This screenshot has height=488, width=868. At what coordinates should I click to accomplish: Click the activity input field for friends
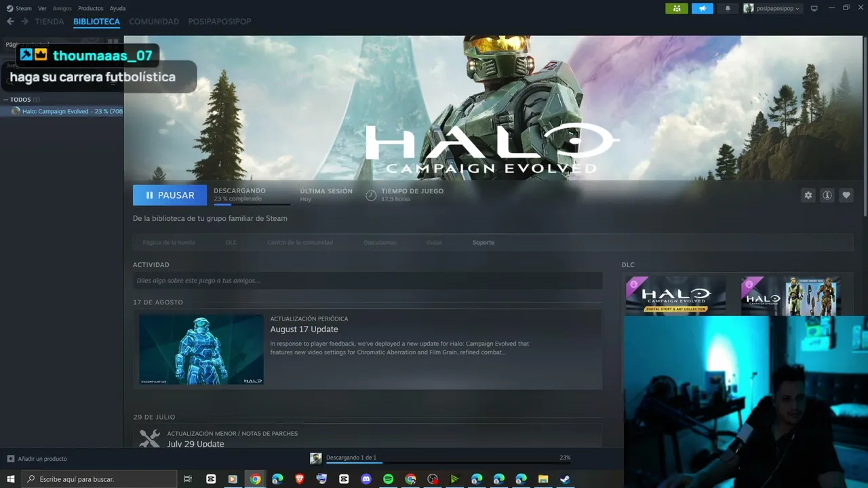[x=368, y=281]
